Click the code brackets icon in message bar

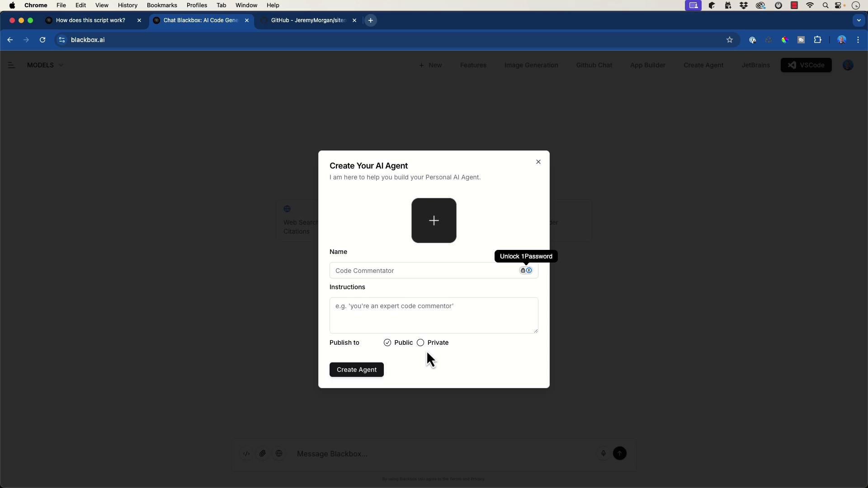click(246, 453)
